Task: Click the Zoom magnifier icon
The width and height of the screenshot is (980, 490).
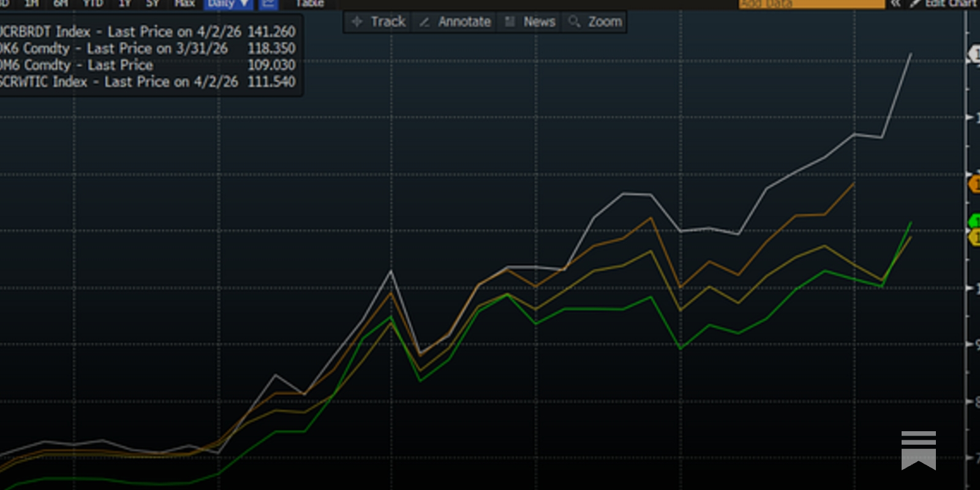Action: [x=574, y=21]
